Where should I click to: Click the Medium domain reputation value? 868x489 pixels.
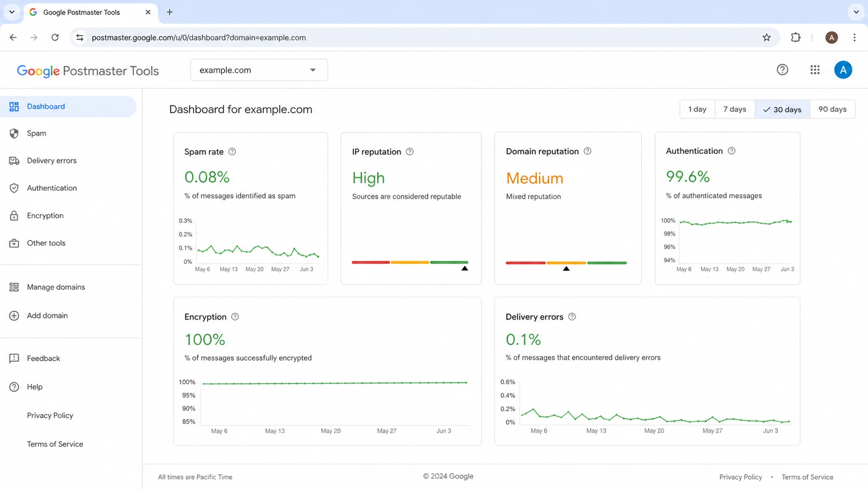[534, 178]
